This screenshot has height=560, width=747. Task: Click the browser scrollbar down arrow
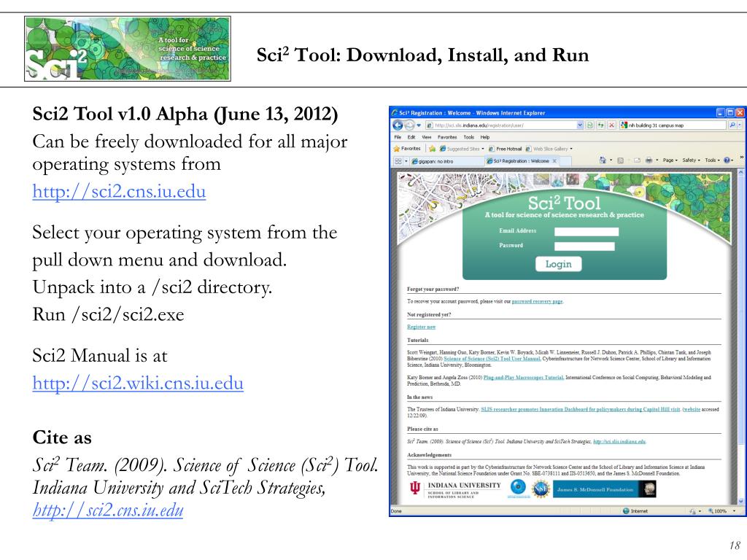740,501
